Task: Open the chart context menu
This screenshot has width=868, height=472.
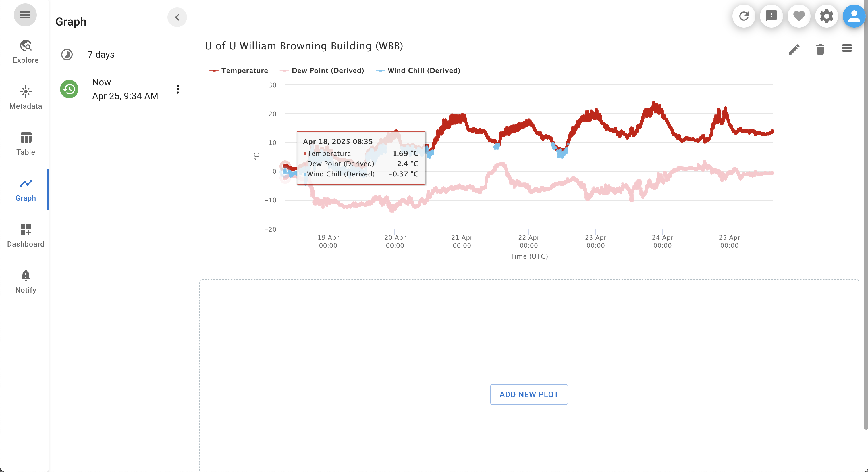Action: [x=847, y=48]
